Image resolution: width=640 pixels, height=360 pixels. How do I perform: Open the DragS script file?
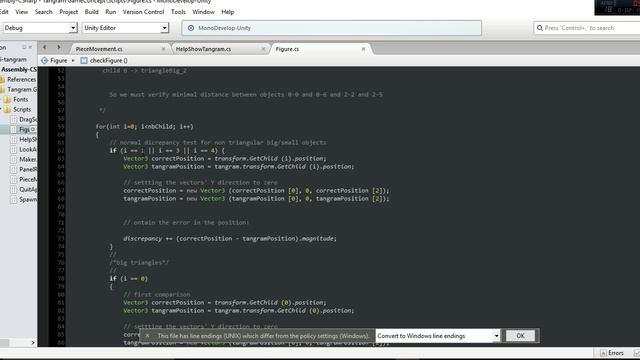pos(28,120)
